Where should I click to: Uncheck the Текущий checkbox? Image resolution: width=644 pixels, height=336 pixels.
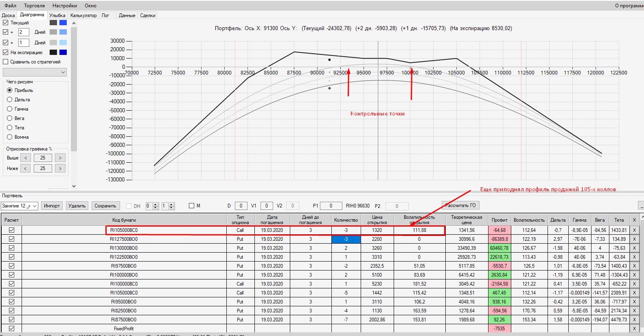pos(6,23)
